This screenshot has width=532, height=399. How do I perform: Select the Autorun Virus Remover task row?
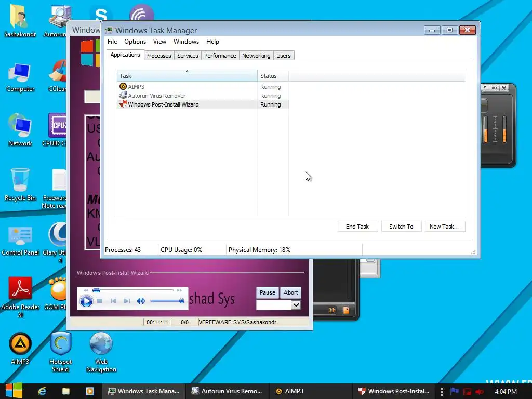[203, 96]
